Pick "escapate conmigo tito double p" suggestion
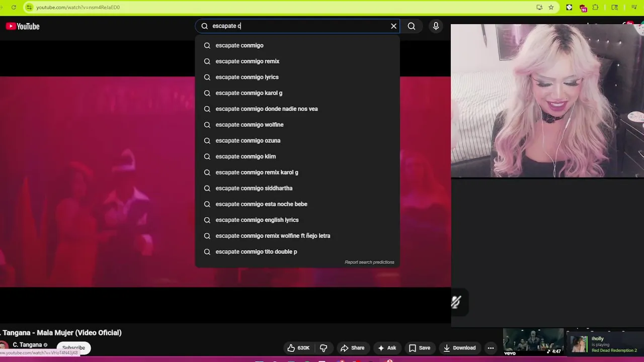This screenshot has height=362, width=644. point(297,251)
